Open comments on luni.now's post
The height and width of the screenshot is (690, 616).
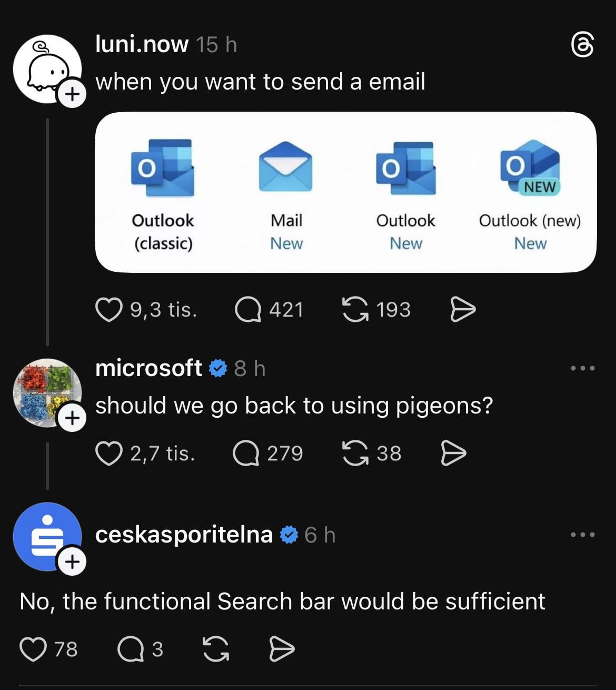tap(248, 309)
